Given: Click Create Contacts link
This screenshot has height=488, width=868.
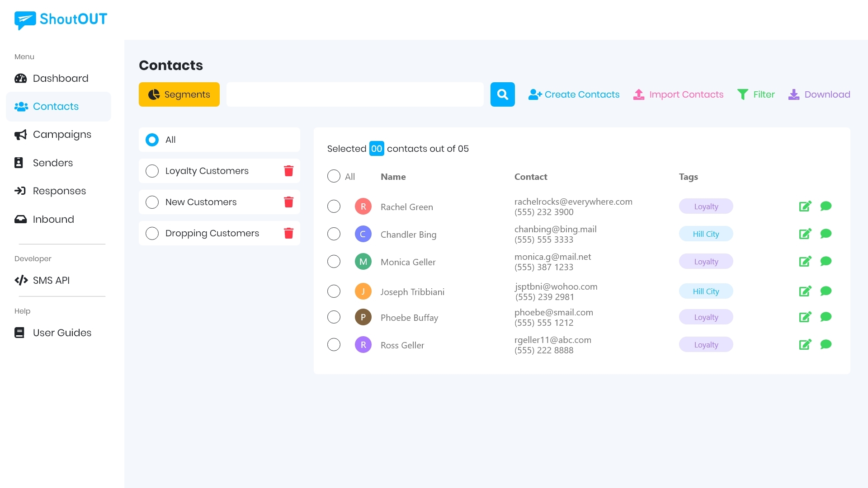Looking at the screenshot, I should pyautogui.click(x=574, y=94).
